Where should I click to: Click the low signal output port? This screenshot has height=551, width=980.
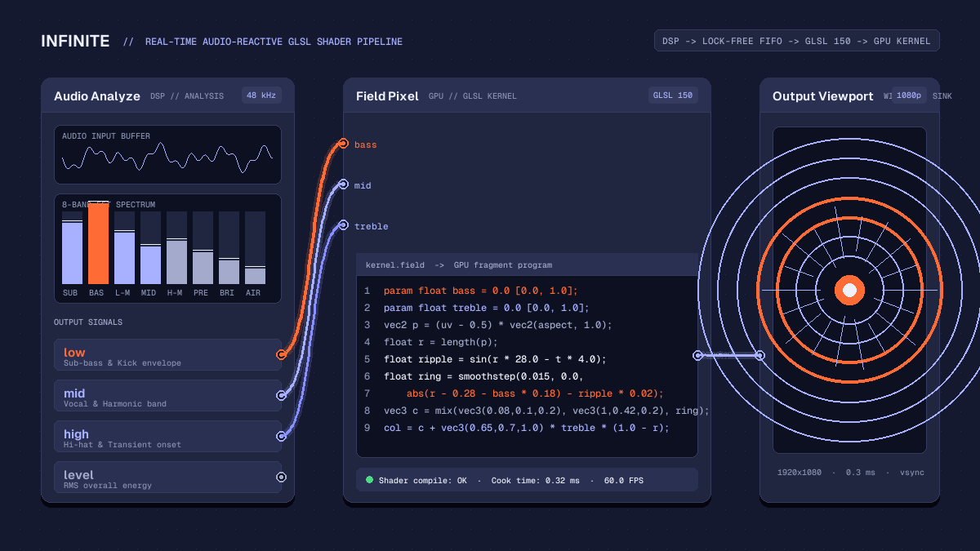point(281,354)
